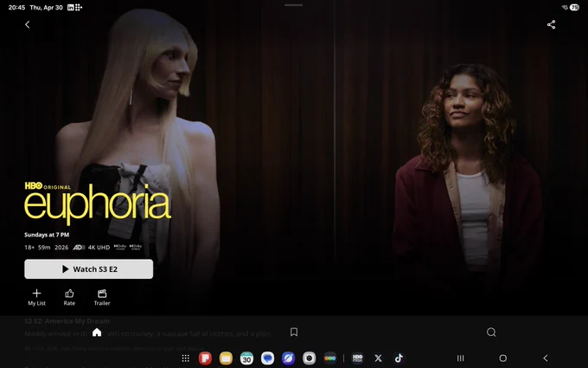588x368 pixels.
Task: Launch Samsung Internet browser from taskbar
Action: point(288,358)
